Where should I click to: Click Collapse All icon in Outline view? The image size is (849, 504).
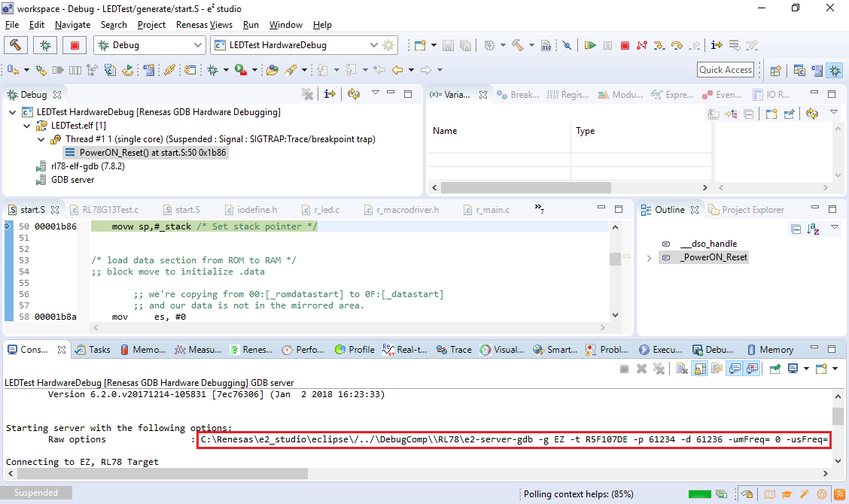tap(796, 229)
